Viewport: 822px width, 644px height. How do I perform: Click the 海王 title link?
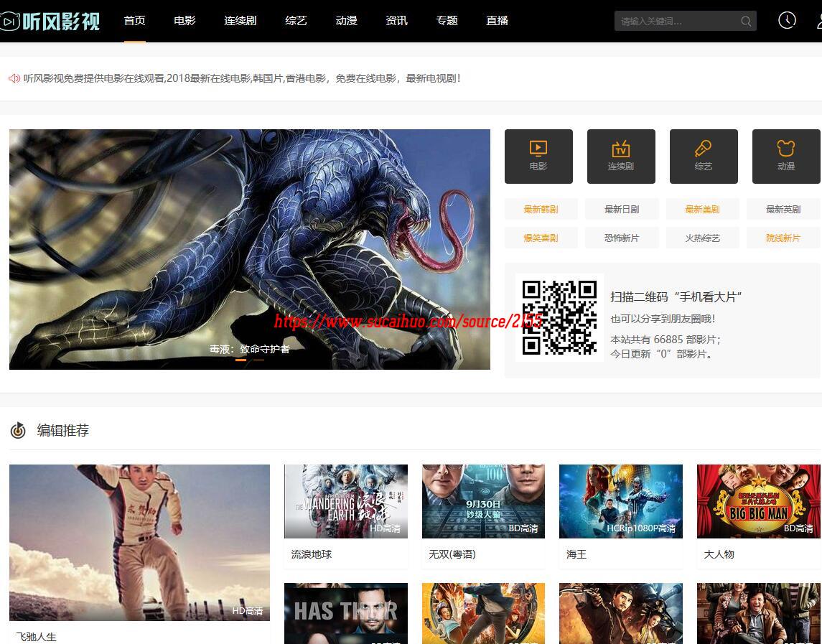click(576, 554)
